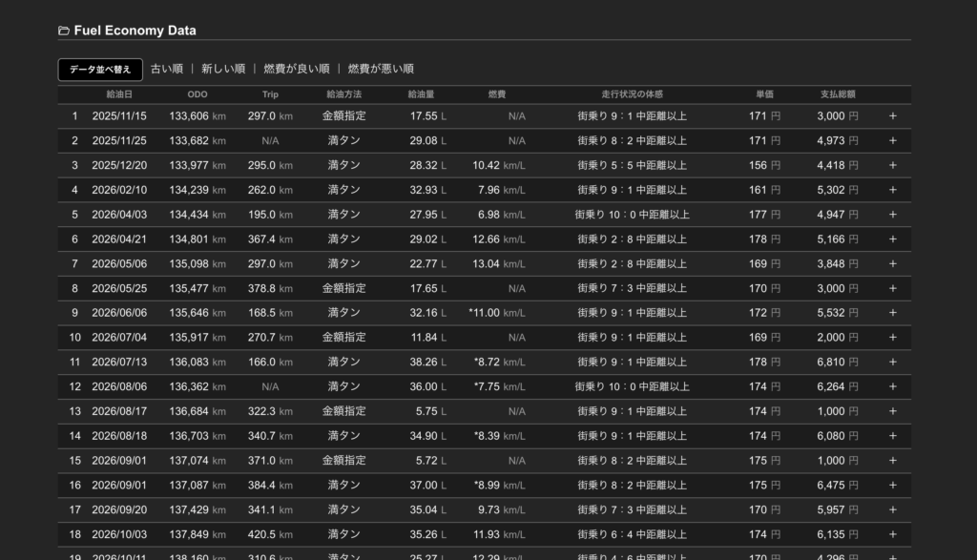Click the 走行状況の体感 column header
The height and width of the screenshot is (560, 977).
pos(632,94)
